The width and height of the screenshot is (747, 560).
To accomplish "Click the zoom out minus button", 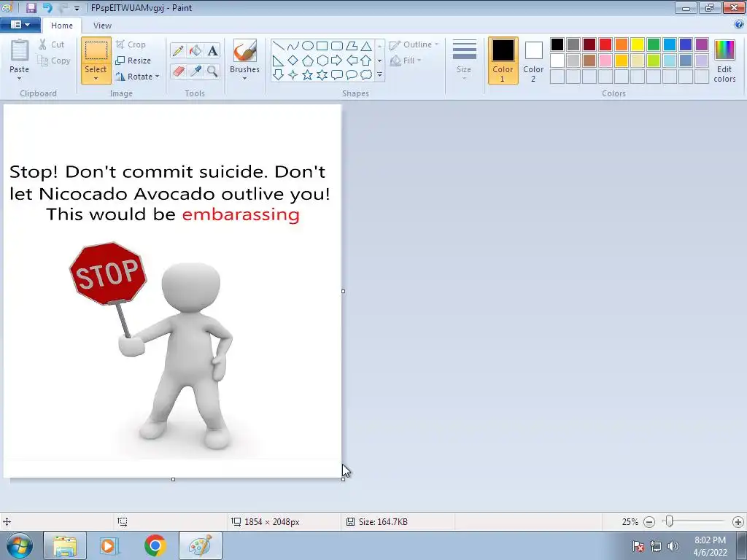I will [649, 522].
